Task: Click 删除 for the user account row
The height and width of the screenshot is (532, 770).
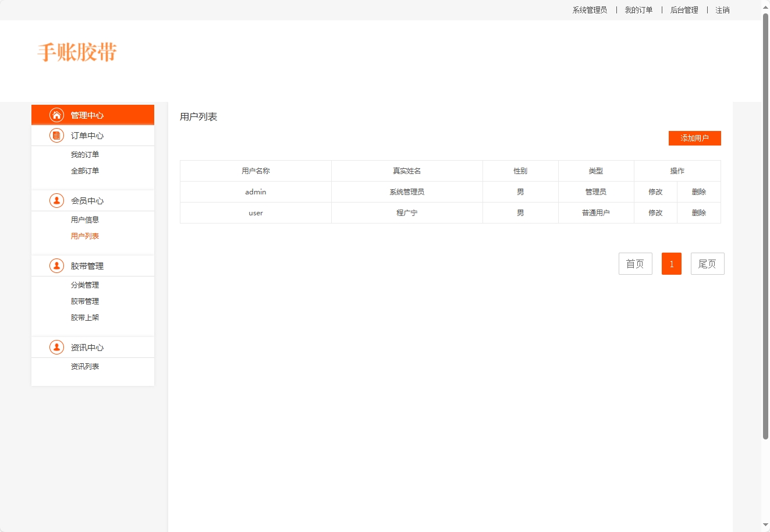Action: [699, 212]
